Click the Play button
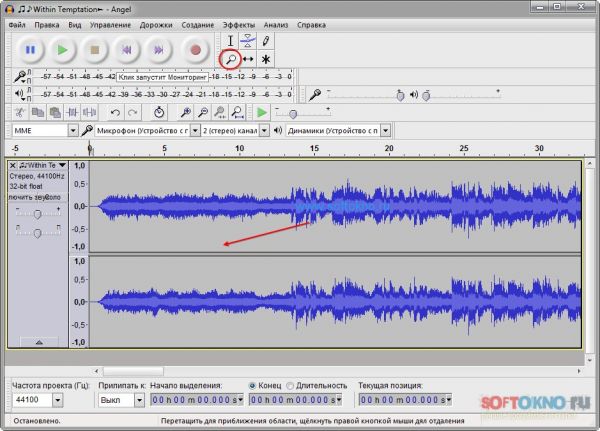600x431 pixels. coord(62,49)
